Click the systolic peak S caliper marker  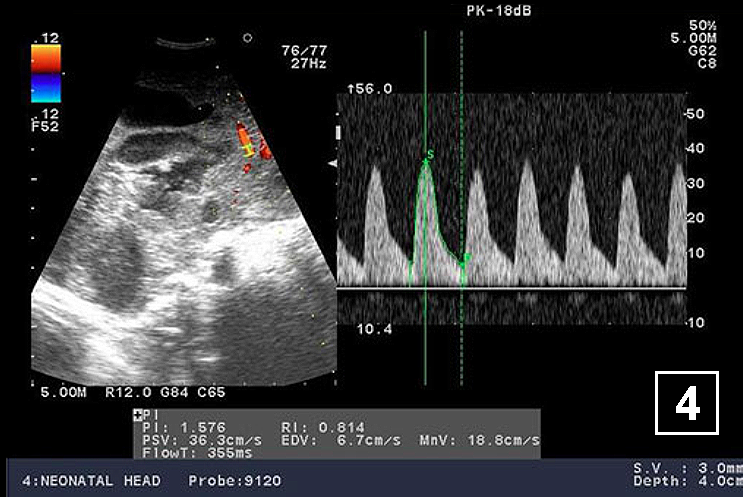(x=429, y=155)
